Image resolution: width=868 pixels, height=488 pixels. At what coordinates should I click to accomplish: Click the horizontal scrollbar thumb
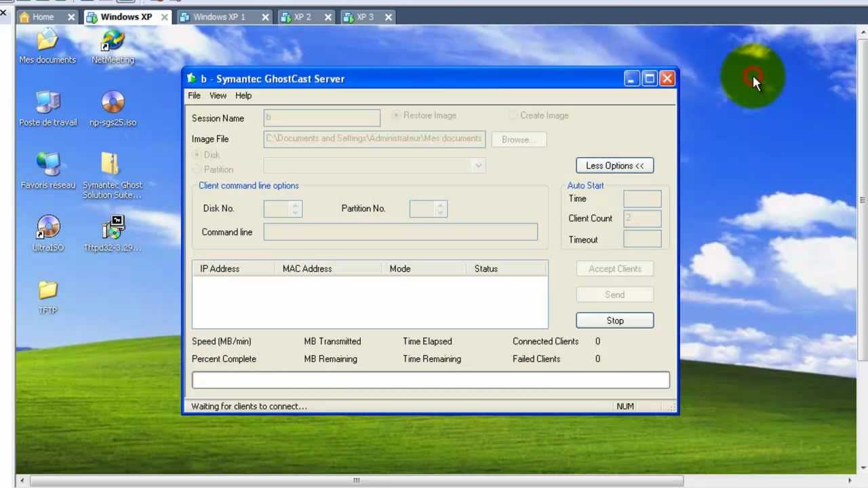pyautogui.click(x=357, y=481)
